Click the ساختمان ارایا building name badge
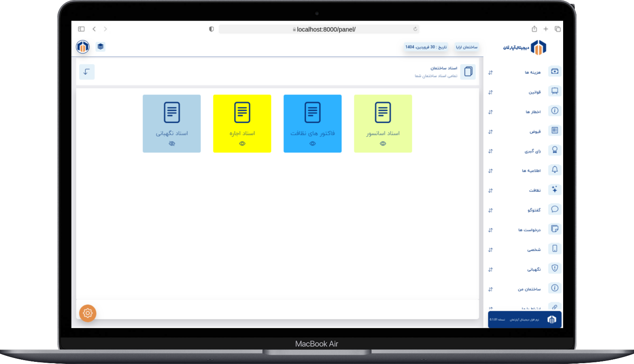The height and width of the screenshot is (364, 634). pyautogui.click(x=466, y=47)
